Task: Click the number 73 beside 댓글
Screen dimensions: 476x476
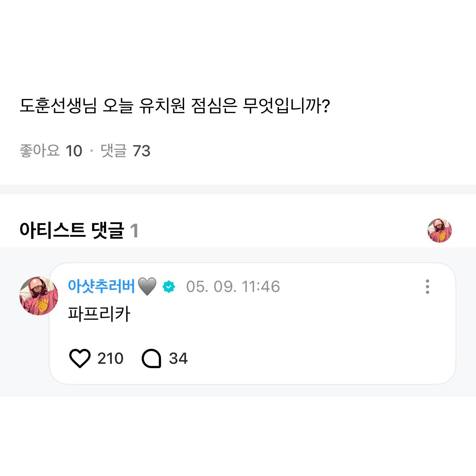Action: pos(141,151)
